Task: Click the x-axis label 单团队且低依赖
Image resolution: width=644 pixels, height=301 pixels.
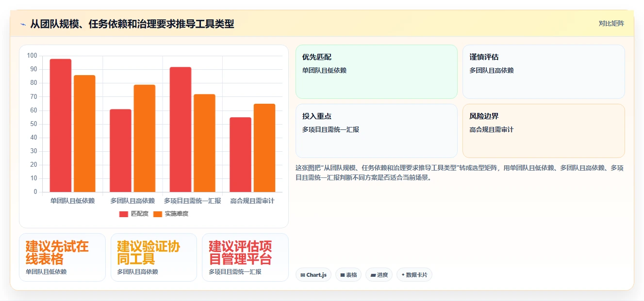Action: (x=72, y=201)
